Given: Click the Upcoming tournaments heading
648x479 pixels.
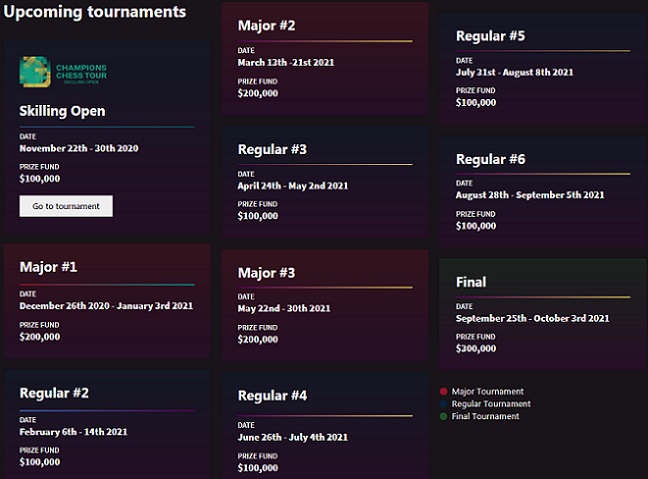Looking at the screenshot, I should [x=95, y=12].
